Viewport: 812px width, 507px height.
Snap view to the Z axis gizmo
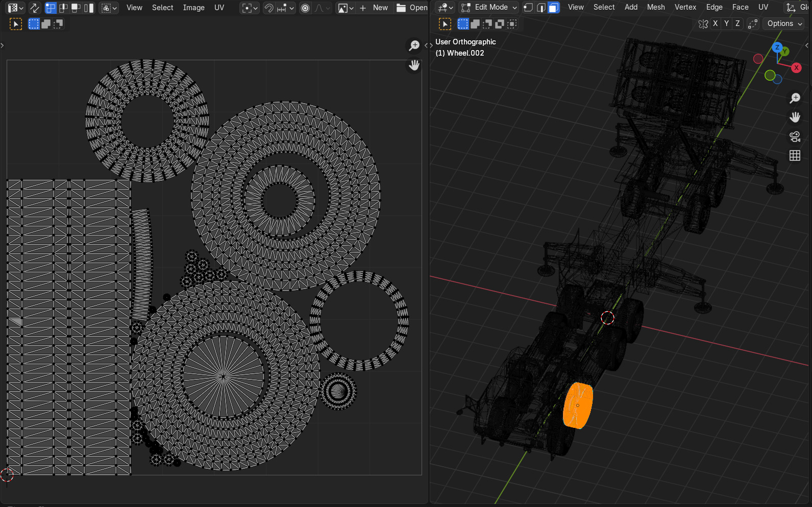[777, 47]
